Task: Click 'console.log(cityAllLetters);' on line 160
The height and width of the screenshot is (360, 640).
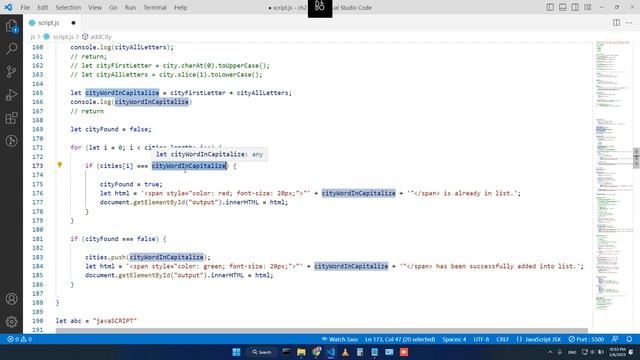Action: [122, 47]
